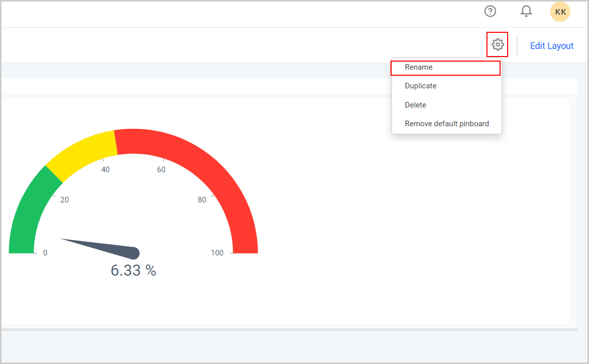Click the yellow segment of the gauge
The height and width of the screenshot is (364, 589).
pyautogui.click(x=81, y=151)
